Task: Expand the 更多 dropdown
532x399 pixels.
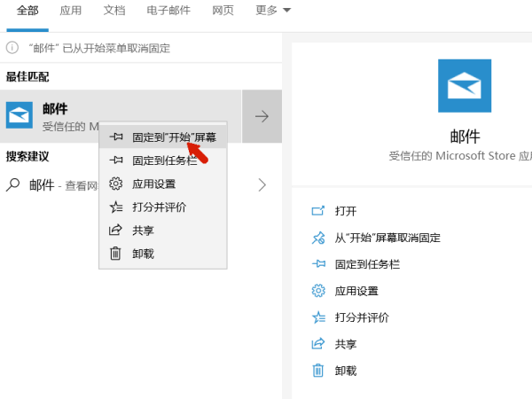Action: [273, 11]
